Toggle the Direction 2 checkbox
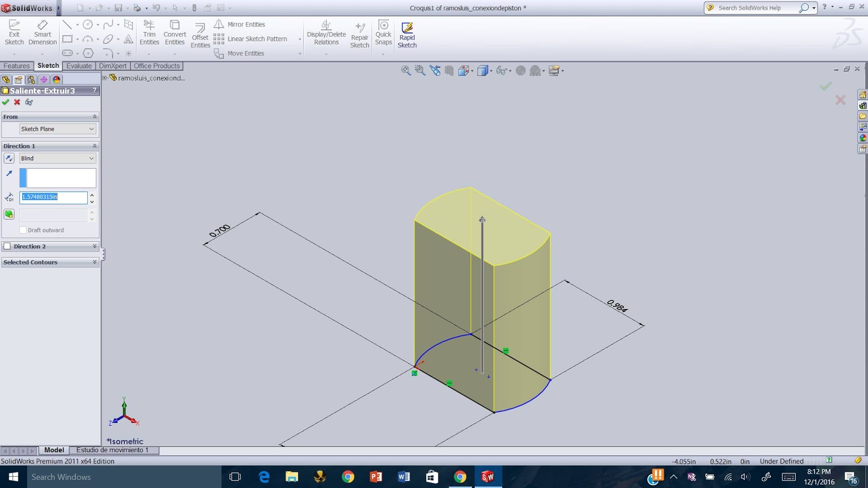The image size is (868, 488). [8, 246]
